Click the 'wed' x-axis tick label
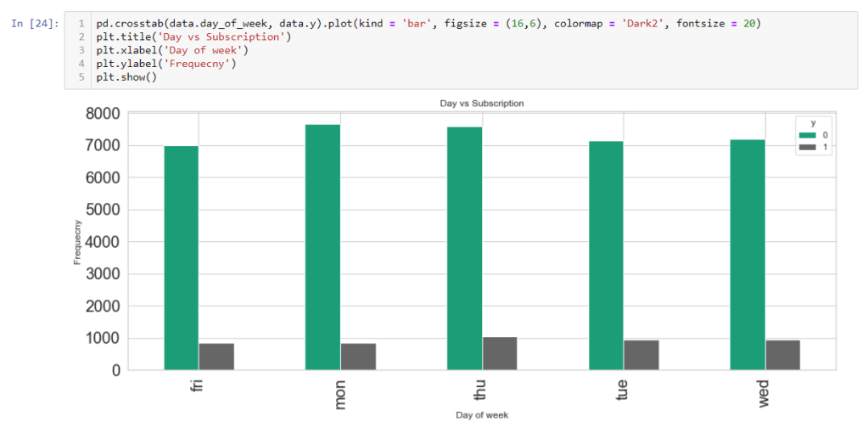Viewport: 868px width, 433px height. [764, 395]
